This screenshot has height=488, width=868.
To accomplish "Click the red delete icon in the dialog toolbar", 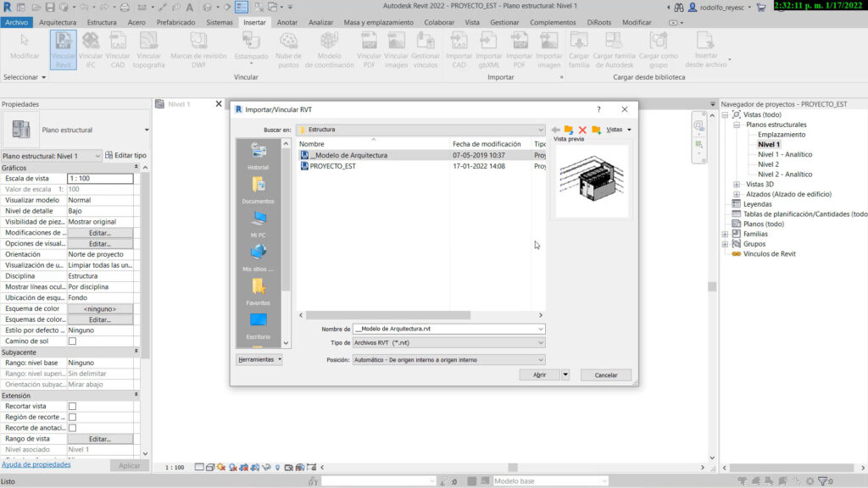I will 582,130.
